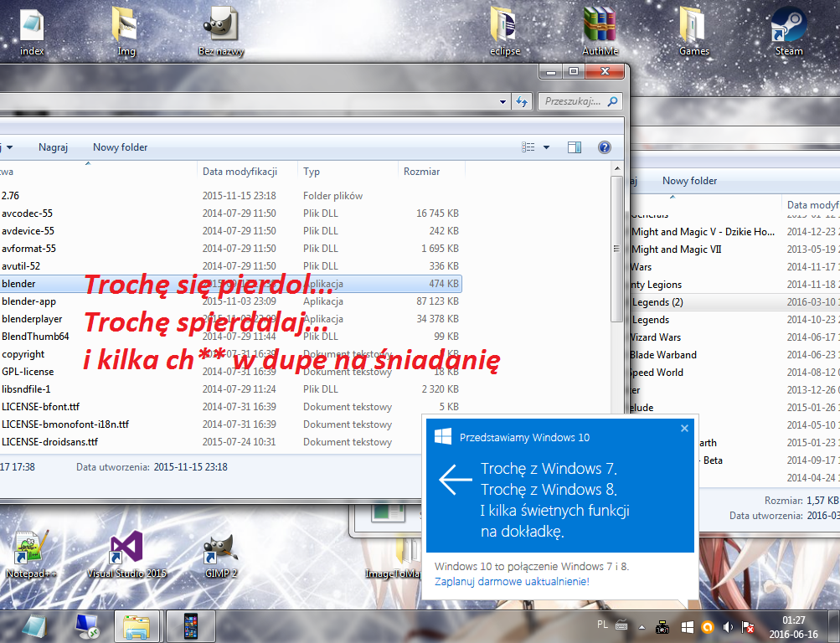The width and height of the screenshot is (840, 643).
Task: Select the GPL-license file
Action: (230, 372)
